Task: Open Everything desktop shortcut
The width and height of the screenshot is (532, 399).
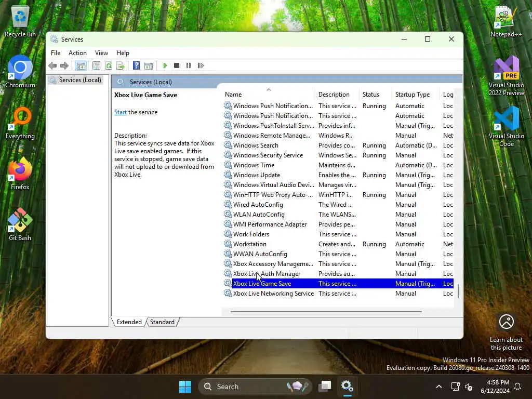Action: 20,123
